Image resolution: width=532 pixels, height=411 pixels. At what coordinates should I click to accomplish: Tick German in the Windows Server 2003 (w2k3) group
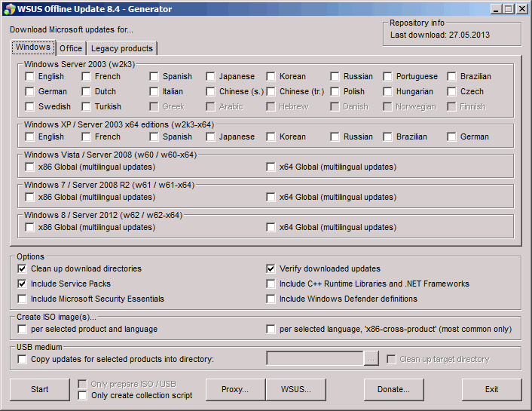(30, 91)
